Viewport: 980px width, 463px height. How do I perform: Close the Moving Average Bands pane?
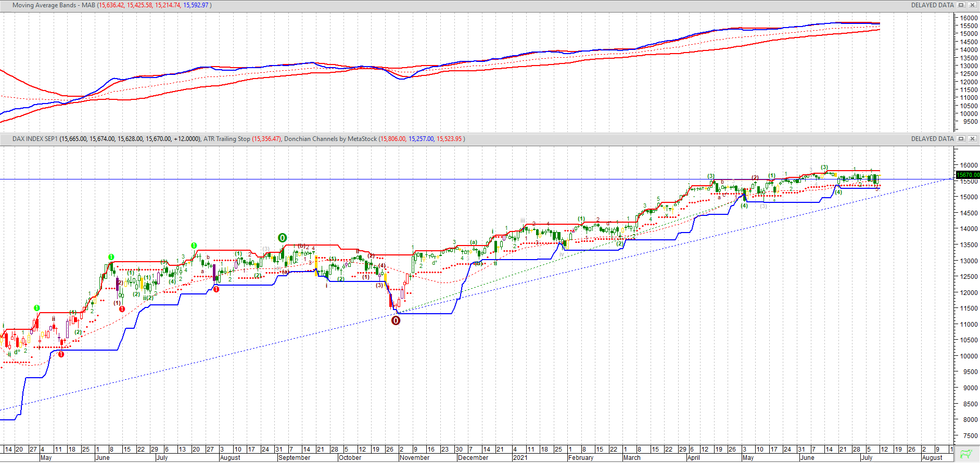coord(972,5)
